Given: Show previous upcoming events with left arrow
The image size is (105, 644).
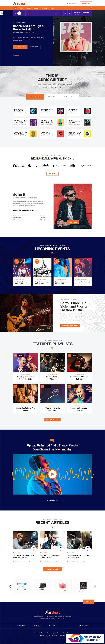Looking at the screenshot, I should (x=10, y=272).
